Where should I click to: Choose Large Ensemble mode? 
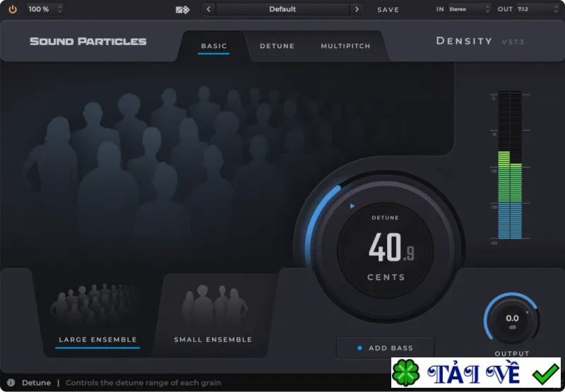97,340
